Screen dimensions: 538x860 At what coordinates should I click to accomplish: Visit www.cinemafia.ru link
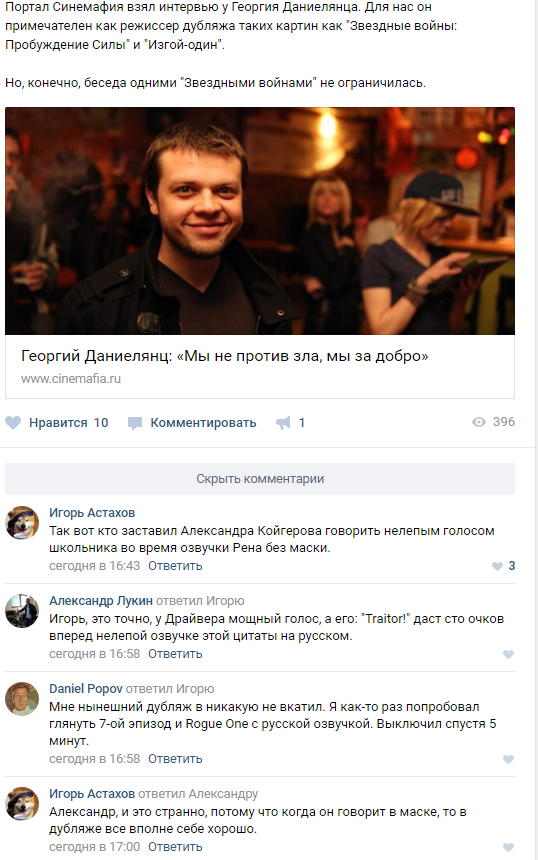click(71, 378)
